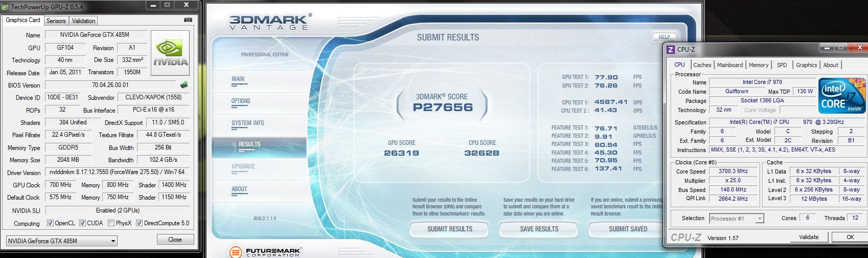Click the Driver Version field in GPU-Z
The image size is (868, 258).
[117, 173]
